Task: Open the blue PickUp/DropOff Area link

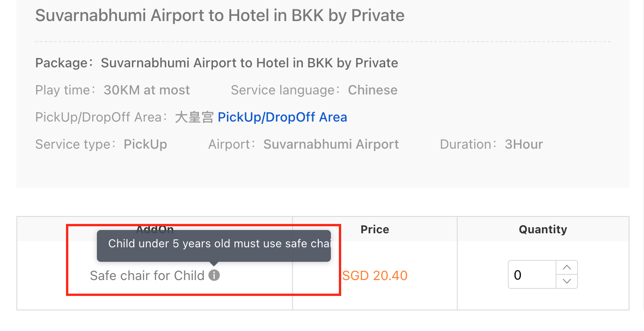Action: (x=282, y=117)
